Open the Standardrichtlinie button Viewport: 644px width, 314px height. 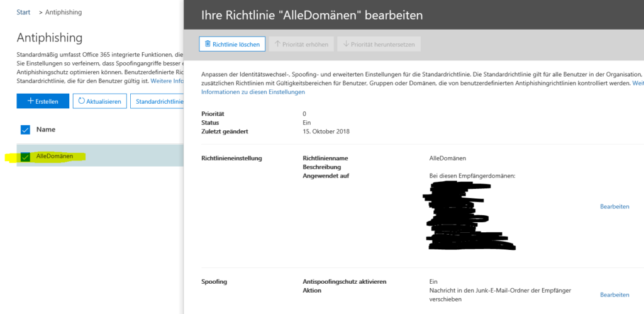point(157,101)
